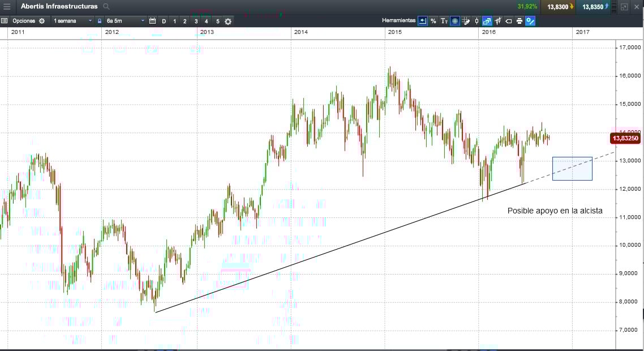Open the list view icon beside Opciones
The width and height of the screenshot is (644, 351).
point(4,21)
